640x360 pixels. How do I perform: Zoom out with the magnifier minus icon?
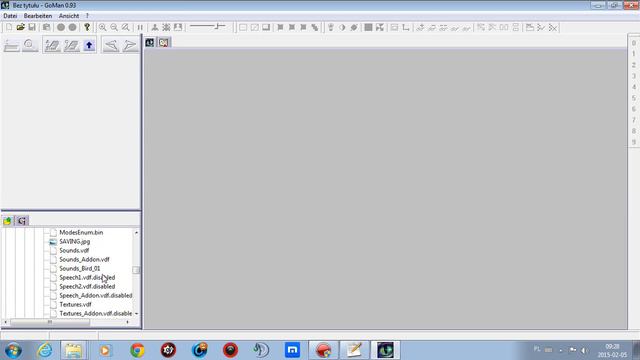[114, 27]
